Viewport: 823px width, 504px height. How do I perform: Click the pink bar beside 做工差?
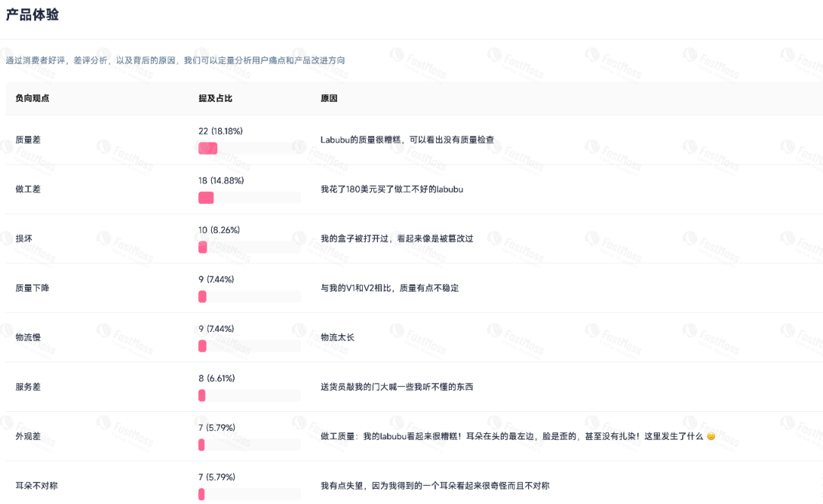206,197
